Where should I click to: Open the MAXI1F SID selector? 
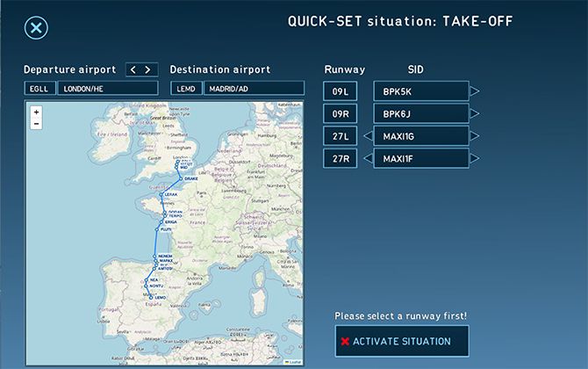(421, 158)
